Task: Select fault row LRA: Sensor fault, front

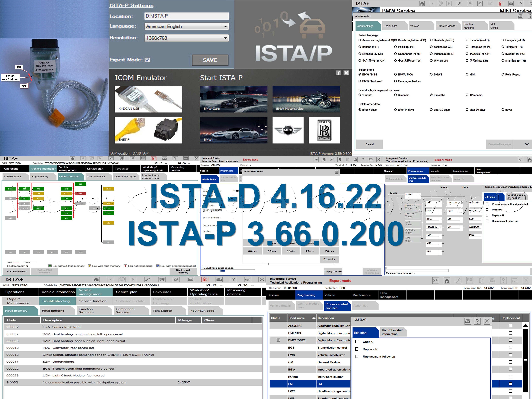Action: [133, 327]
